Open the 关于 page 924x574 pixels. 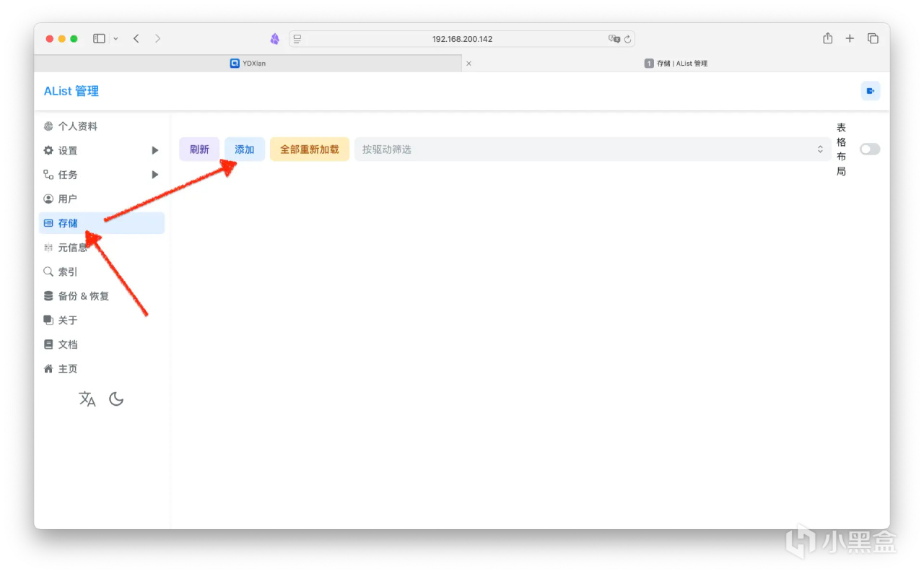point(102,320)
